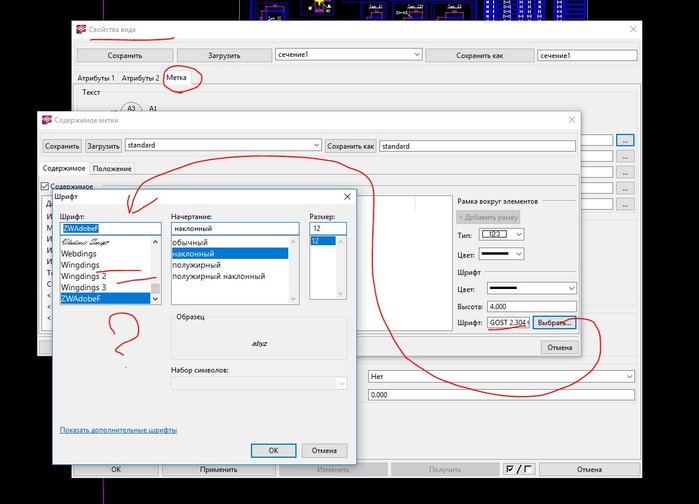Click the top ellipsis browse button
The image size is (699, 504).
click(x=625, y=140)
